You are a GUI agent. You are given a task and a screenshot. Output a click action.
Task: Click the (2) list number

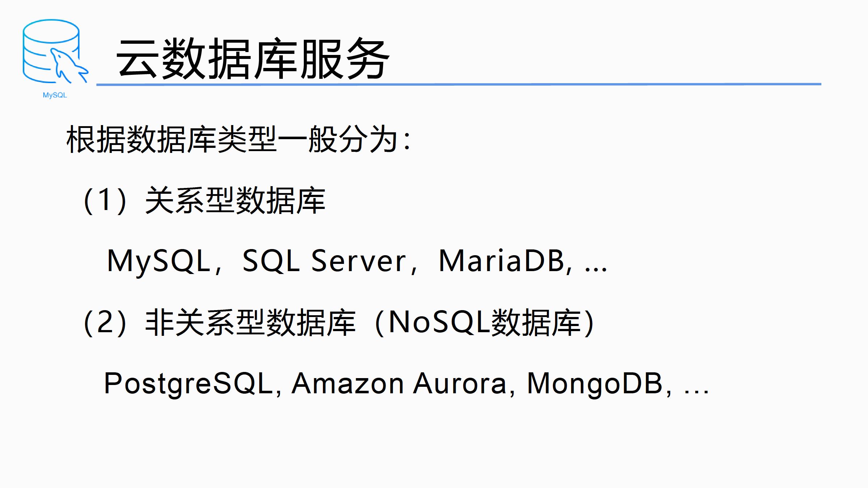105,322
